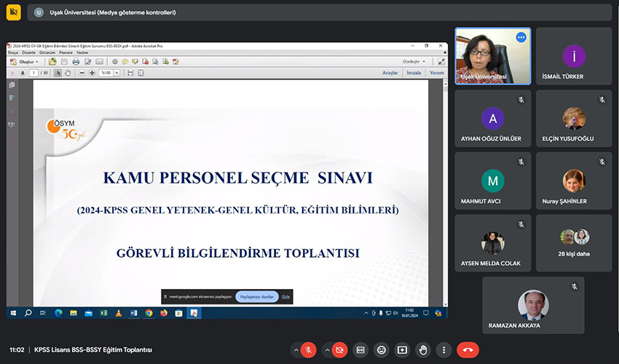
Task: Raise hand in the meeting
Action: 423,350
